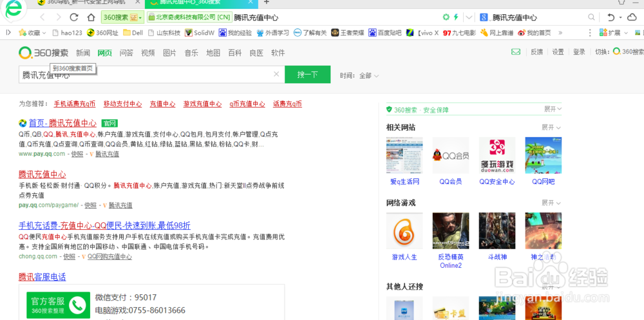Click recommended 游戏充值中心 link

202,104
